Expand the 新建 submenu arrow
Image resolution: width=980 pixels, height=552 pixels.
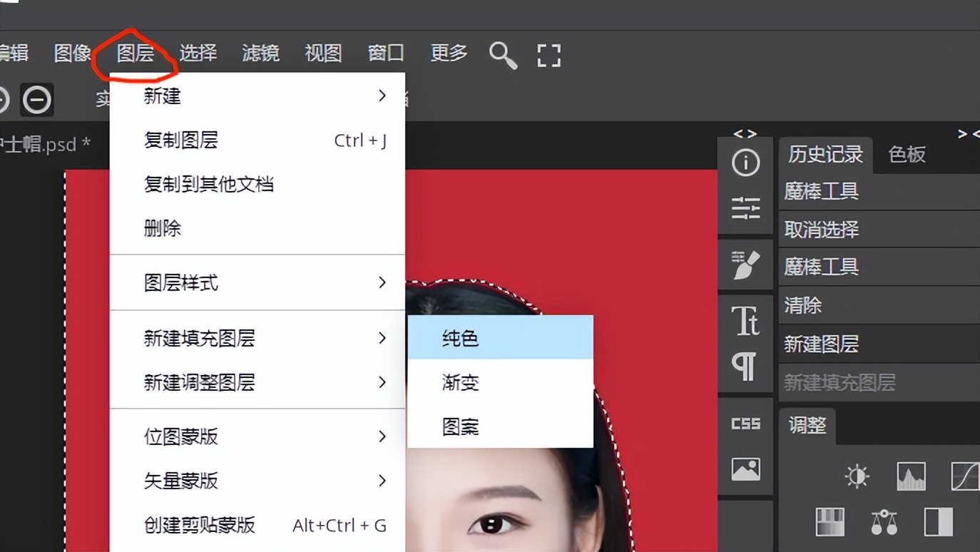(x=382, y=96)
